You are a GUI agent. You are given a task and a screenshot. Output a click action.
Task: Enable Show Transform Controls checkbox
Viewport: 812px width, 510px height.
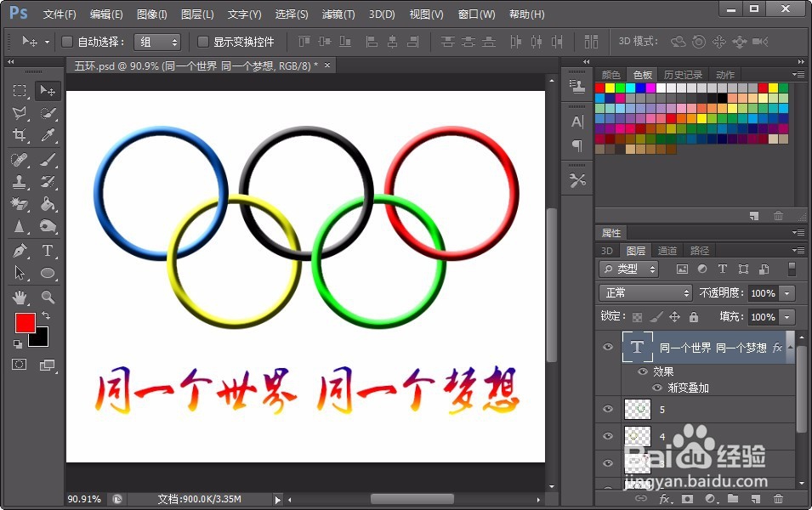[x=203, y=42]
